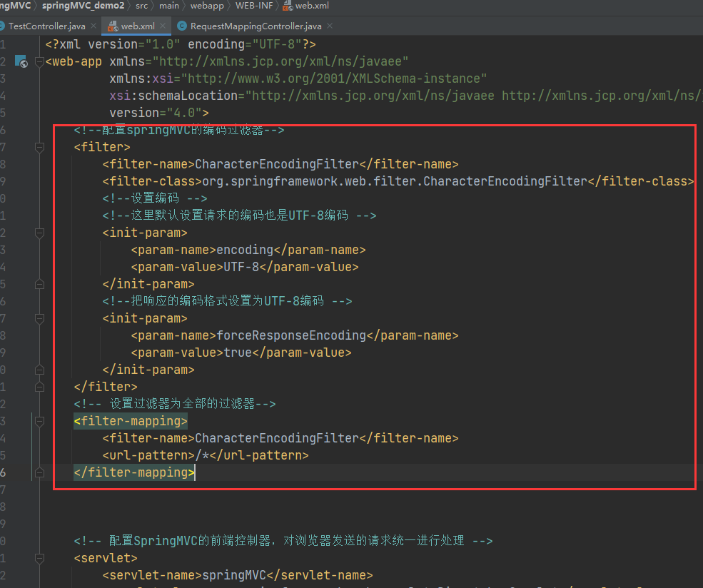The height and width of the screenshot is (588, 703).
Task: Open springMVC_demo2 in the breadcrumb path
Action: (83, 6)
